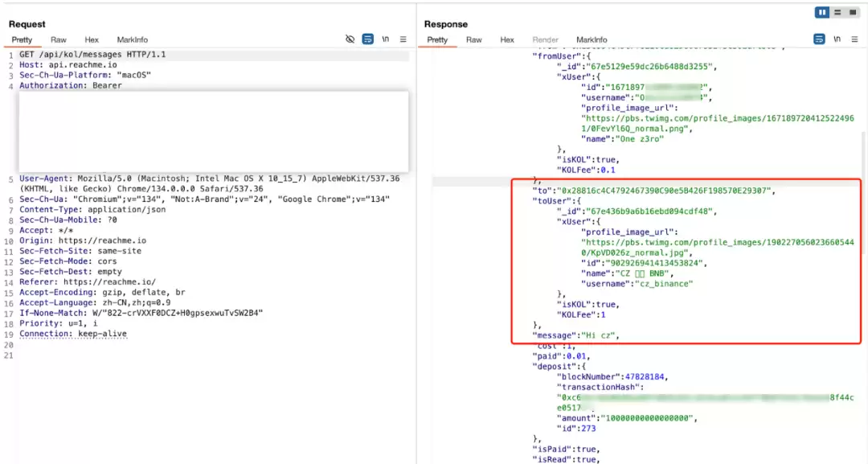Switch Request view to Hex tab
This screenshot has width=868, height=464.
[92, 40]
